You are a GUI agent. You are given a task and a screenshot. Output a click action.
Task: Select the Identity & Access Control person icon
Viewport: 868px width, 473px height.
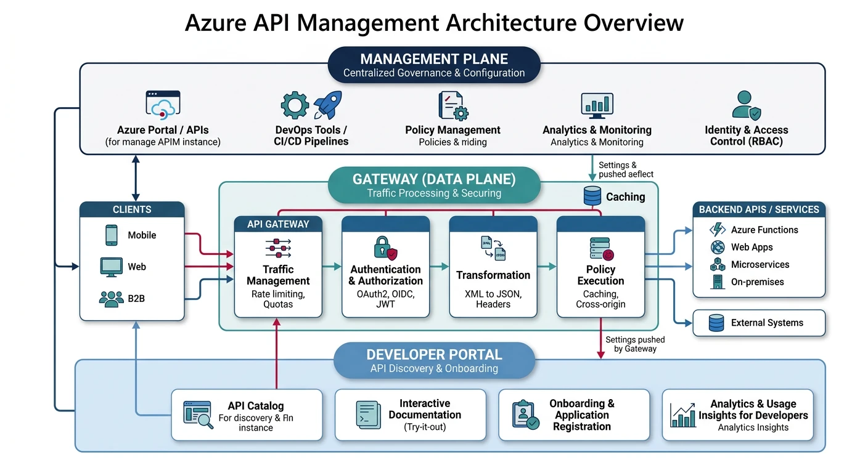(x=745, y=103)
